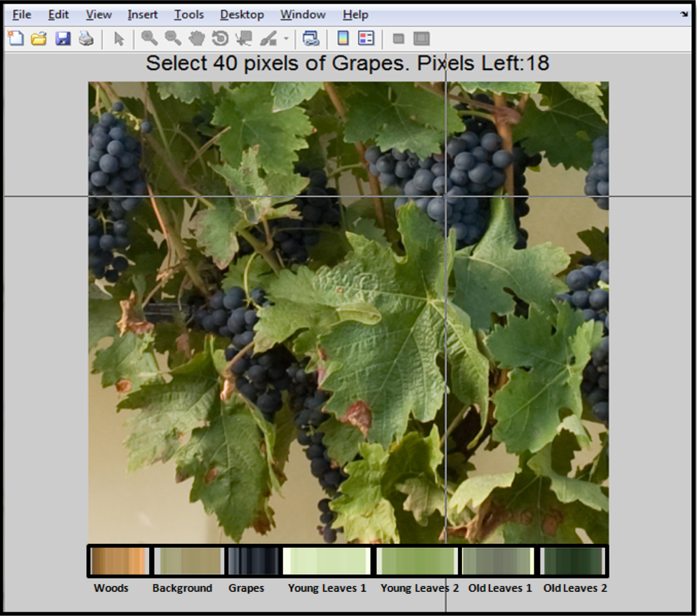Viewport: 697px width, 616px height.
Task: Expand the Brush tool color dropdown arrow
Action: point(286,39)
